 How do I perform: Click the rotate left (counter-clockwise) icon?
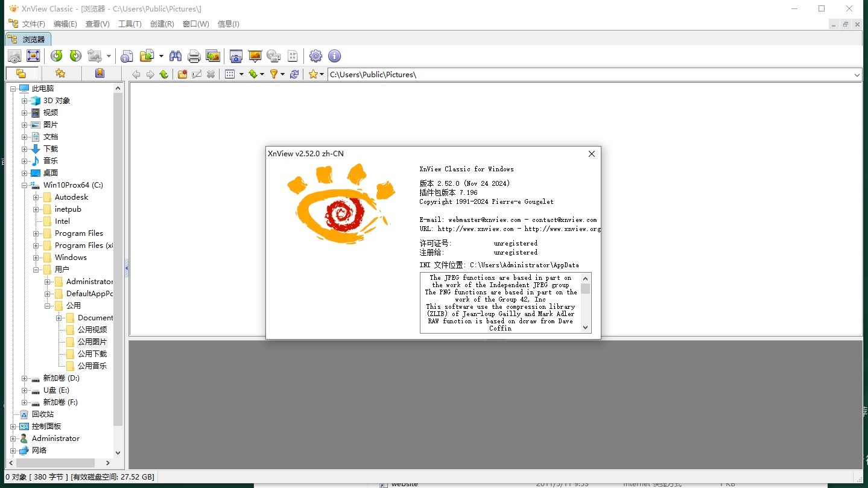pyautogui.click(x=57, y=56)
